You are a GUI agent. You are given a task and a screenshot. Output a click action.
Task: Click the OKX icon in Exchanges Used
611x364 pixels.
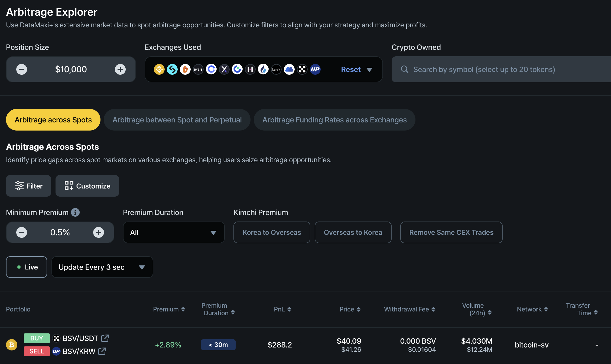(302, 69)
